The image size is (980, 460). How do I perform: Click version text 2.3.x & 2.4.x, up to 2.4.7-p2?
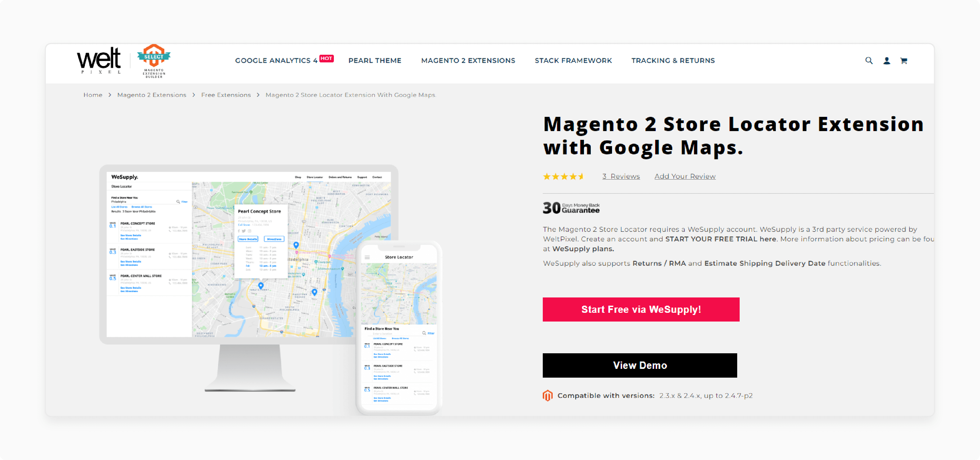click(x=706, y=396)
